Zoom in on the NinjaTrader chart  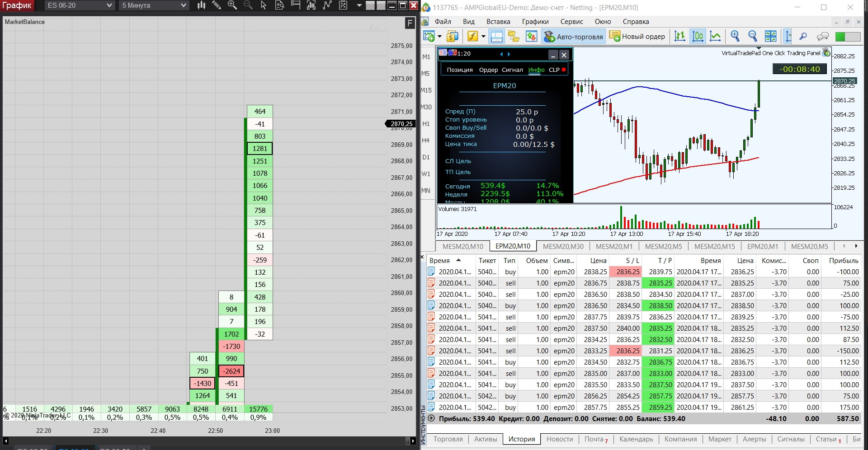click(232, 5)
